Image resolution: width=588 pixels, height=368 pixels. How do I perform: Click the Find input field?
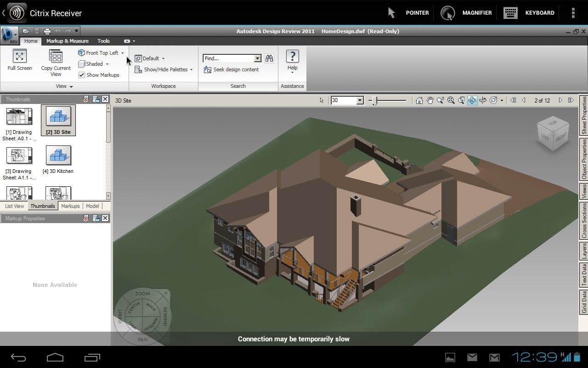tap(228, 58)
